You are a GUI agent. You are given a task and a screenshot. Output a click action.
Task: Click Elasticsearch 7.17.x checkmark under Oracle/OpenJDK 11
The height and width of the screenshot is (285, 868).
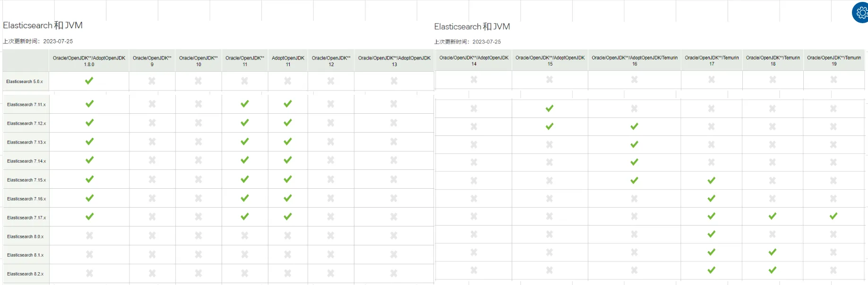click(x=244, y=217)
